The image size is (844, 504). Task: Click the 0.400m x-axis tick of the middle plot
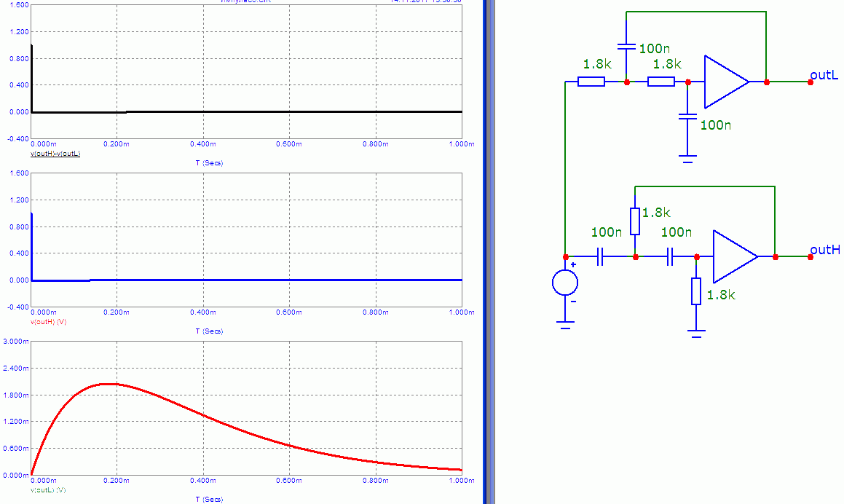point(203,312)
